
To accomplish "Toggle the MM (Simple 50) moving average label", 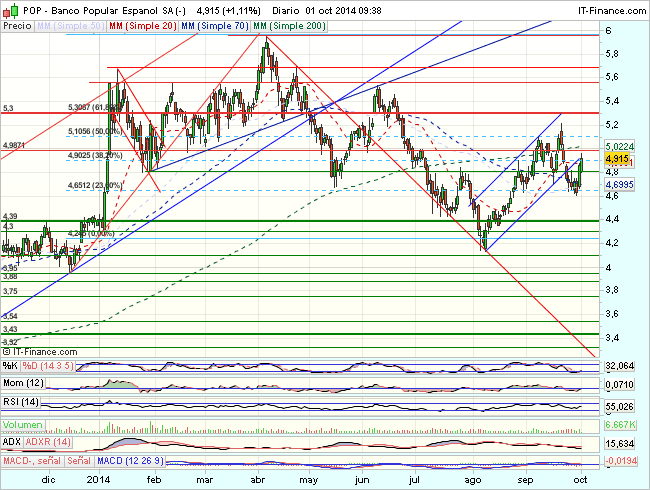I will point(70,26).
